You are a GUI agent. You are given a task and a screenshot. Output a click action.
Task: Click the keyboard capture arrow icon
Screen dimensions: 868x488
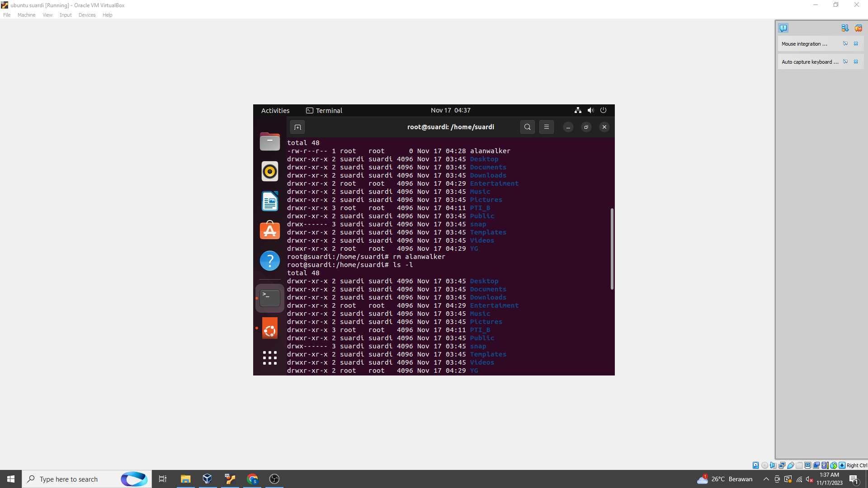842,465
